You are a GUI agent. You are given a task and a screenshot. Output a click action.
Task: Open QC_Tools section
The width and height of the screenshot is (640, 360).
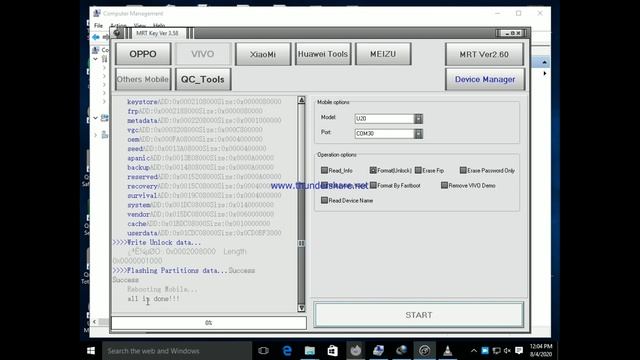(x=203, y=79)
